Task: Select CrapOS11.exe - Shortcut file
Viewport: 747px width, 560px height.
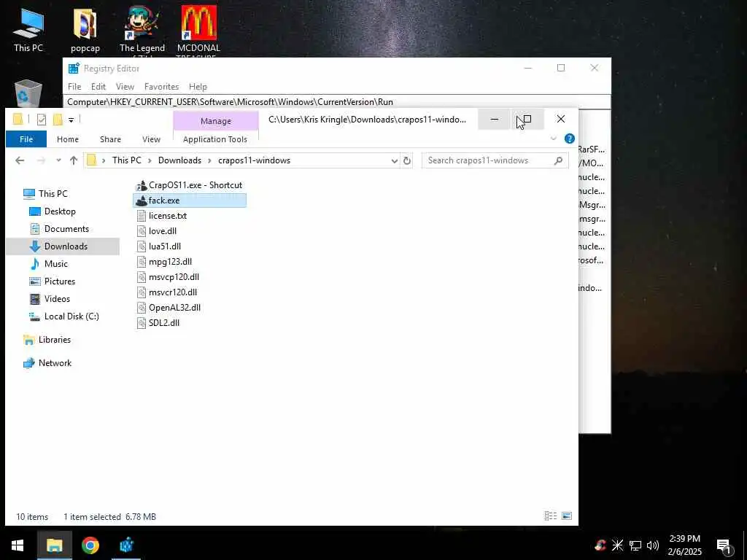Action: [189, 185]
